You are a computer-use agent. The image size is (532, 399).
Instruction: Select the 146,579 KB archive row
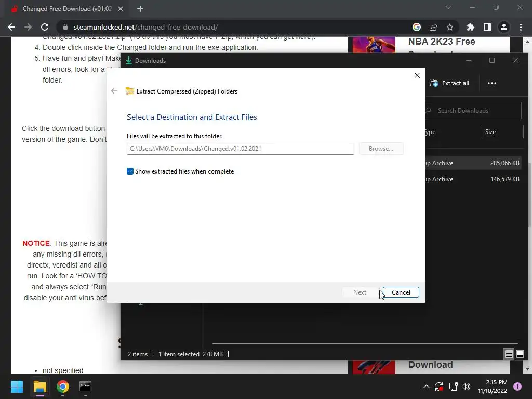pyautogui.click(x=473, y=179)
